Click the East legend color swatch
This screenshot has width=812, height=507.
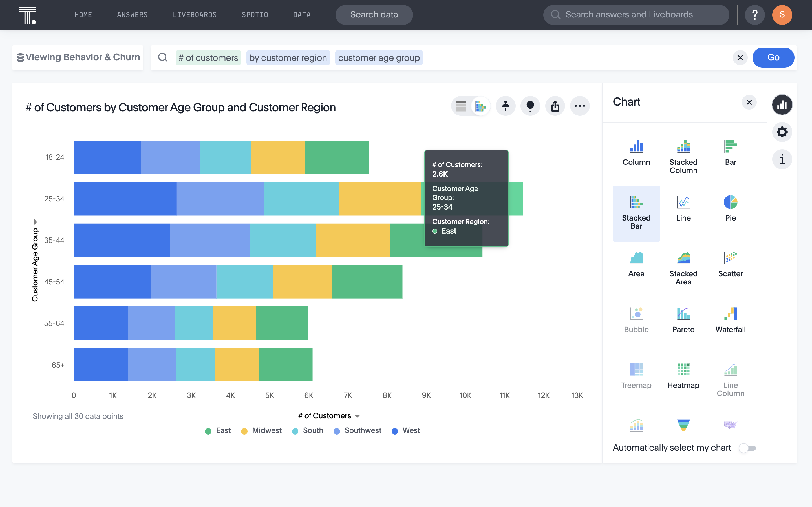tap(208, 431)
